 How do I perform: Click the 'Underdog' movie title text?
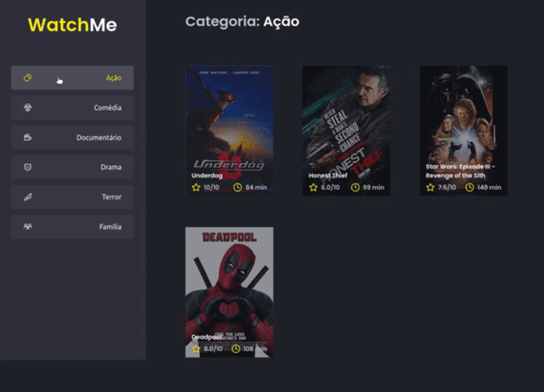(207, 175)
